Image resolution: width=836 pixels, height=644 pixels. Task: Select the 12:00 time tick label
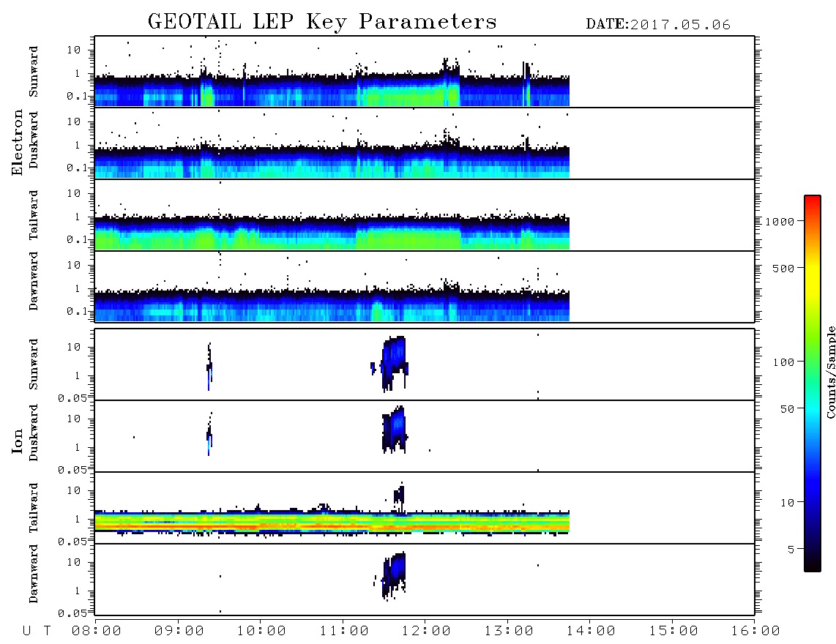click(426, 632)
